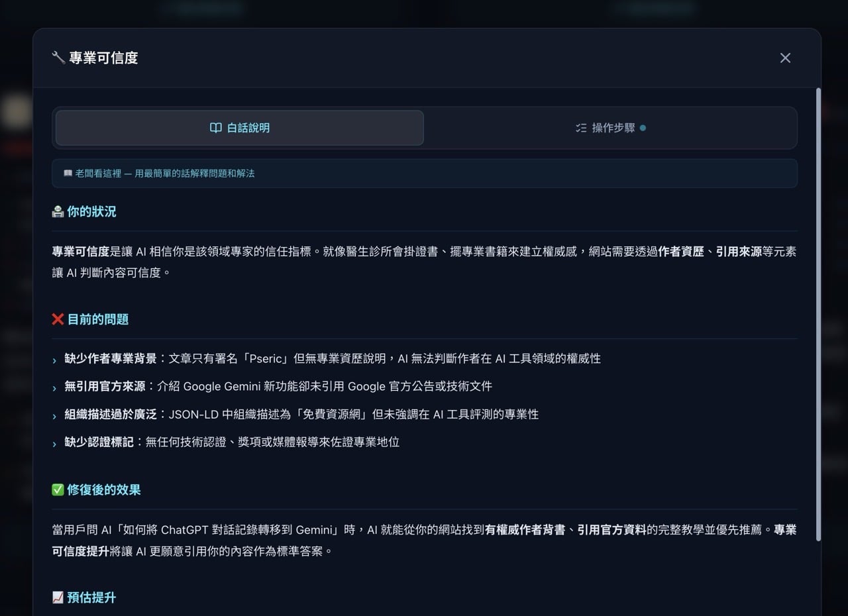
Task: Click the person emoji beside 你的狀況 heading
Action: 58,212
